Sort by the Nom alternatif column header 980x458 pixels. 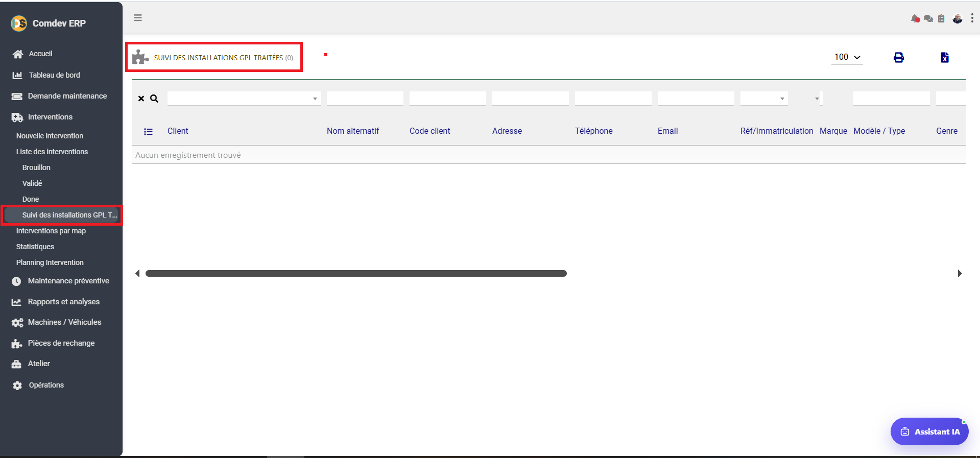tap(353, 131)
